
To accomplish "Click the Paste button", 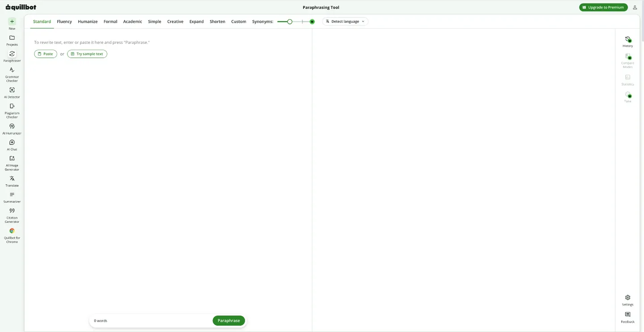I will (x=46, y=54).
